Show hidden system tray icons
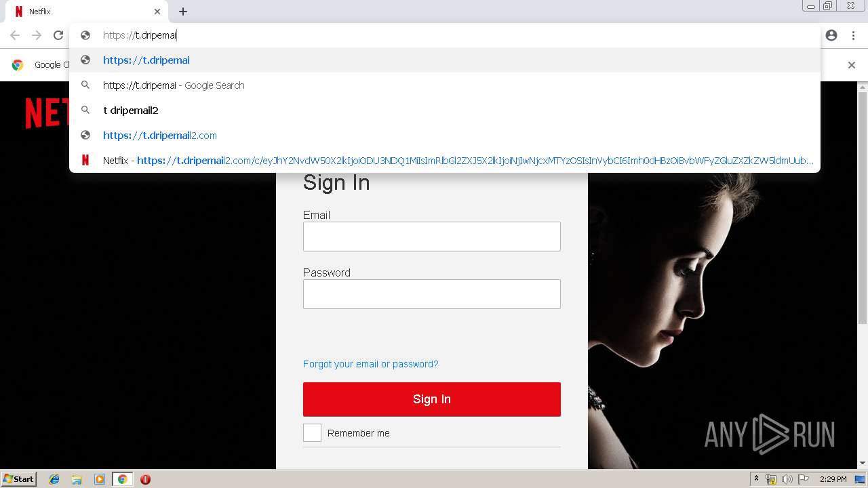This screenshot has height=488, width=868. (x=756, y=479)
